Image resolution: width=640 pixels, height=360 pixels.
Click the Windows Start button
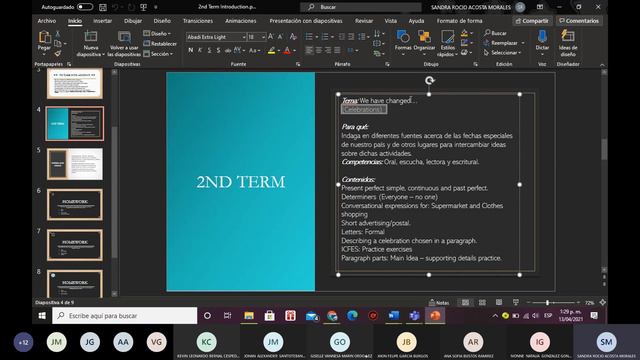[x=42, y=316]
